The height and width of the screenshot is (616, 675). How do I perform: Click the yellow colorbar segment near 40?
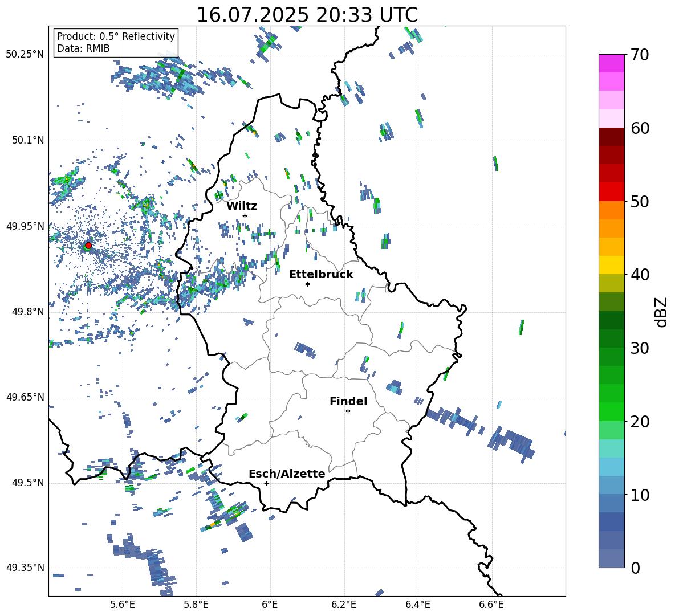tap(611, 266)
